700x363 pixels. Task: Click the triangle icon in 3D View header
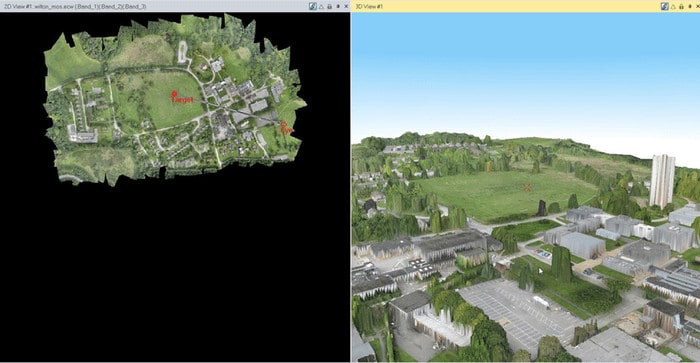coord(673,6)
